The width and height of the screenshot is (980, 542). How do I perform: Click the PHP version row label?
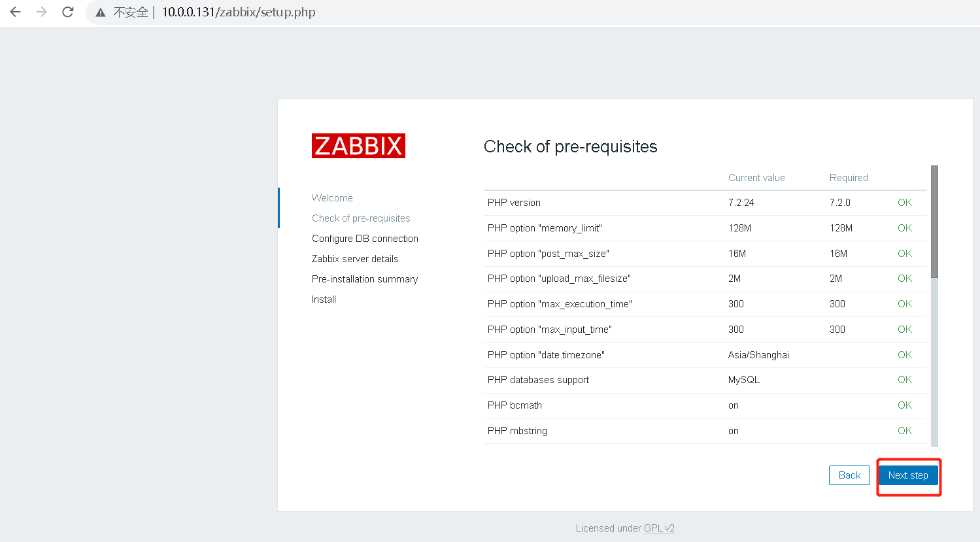click(514, 203)
